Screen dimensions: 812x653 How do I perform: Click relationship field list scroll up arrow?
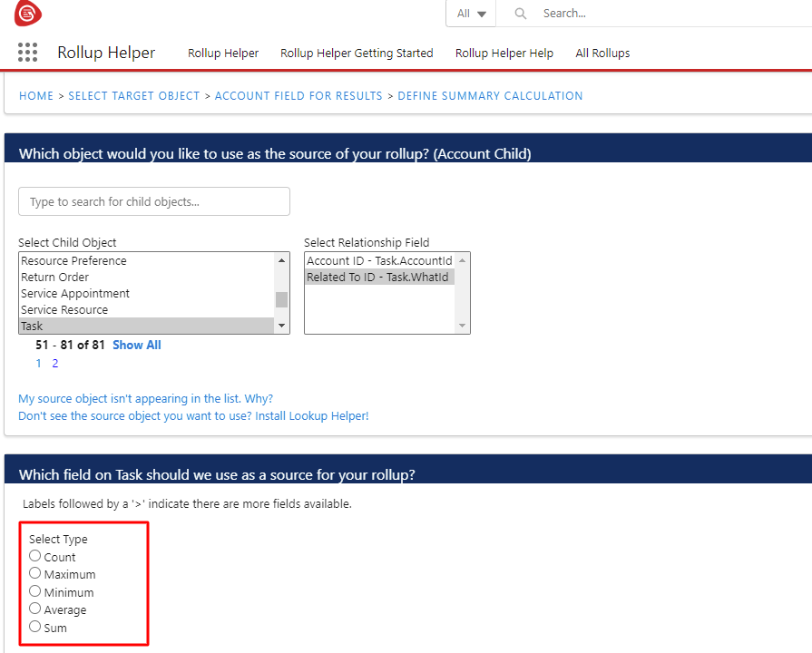point(463,260)
